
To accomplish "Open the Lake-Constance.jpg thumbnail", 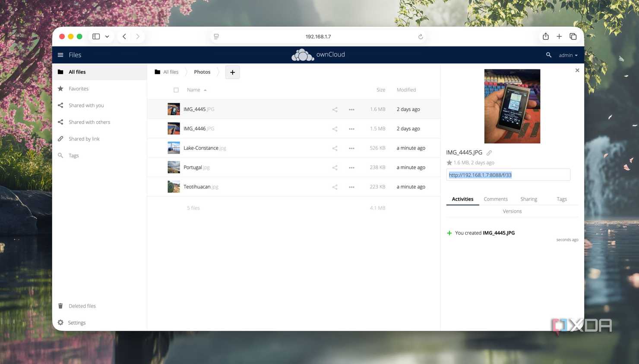I will [174, 148].
